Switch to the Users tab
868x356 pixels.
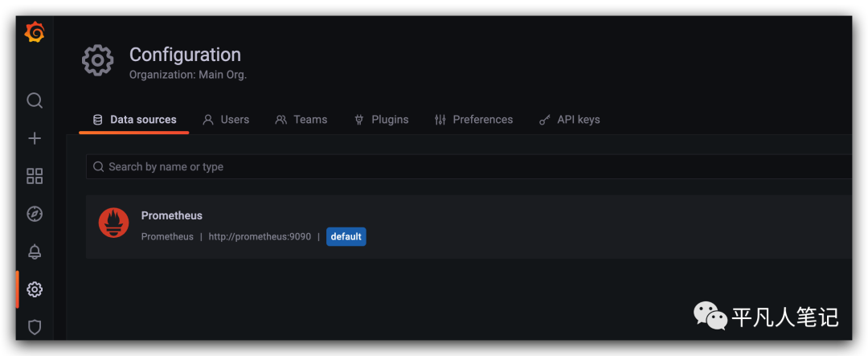click(x=226, y=120)
